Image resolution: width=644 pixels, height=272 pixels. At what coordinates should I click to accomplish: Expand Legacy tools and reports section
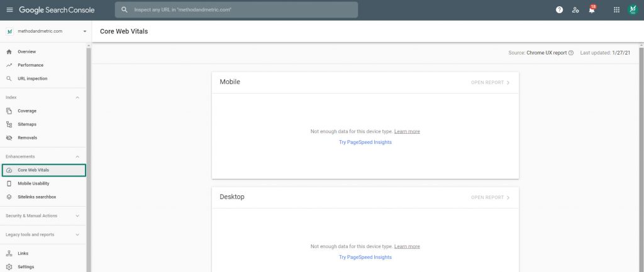(x=43, y=235)
